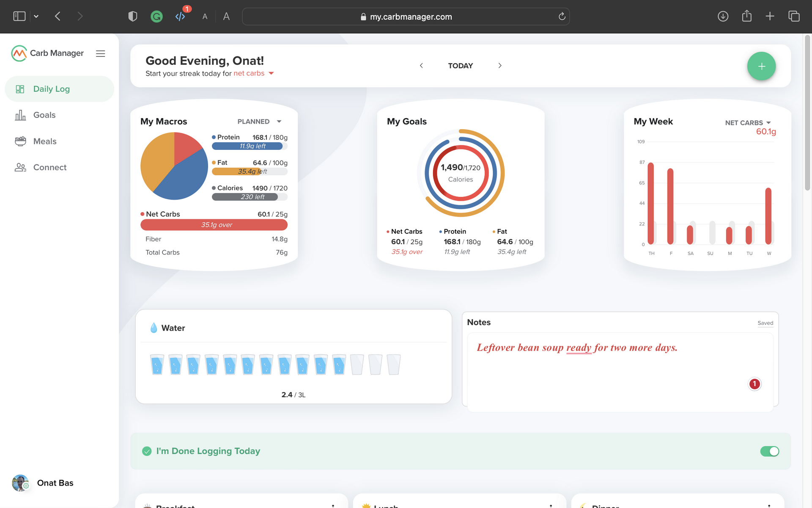The width and height of the screenshot is (812, 508).
Task: Click first filled water glass
Action: coord(157,364)
